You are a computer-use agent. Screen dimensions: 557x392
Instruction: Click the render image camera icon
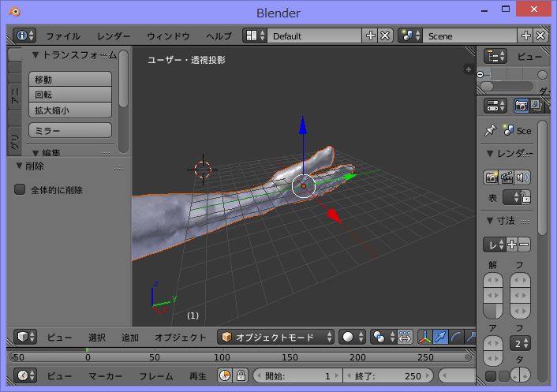[x=491, y=177]
